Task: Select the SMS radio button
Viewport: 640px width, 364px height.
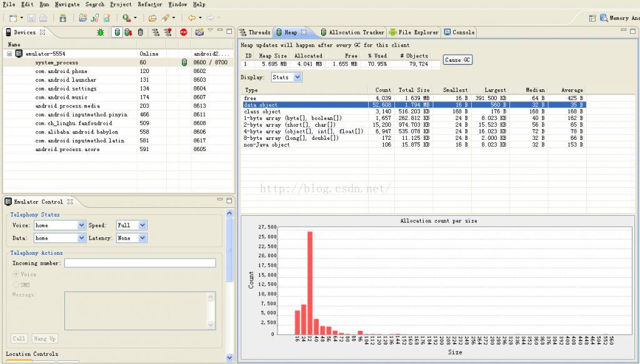Action: pyautogui.click(x=16, y=285)
